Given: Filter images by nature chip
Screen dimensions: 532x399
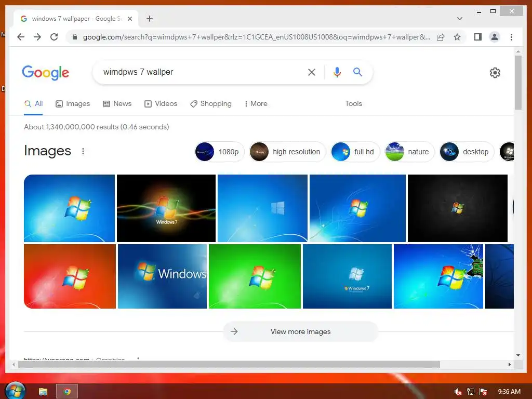Looking at the screenshot, I should click(409, 152).
